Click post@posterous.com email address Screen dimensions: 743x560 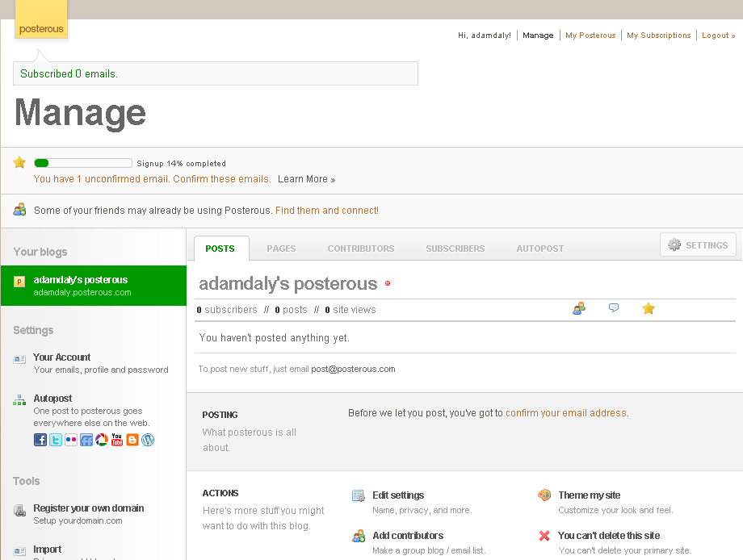point(353,369)
